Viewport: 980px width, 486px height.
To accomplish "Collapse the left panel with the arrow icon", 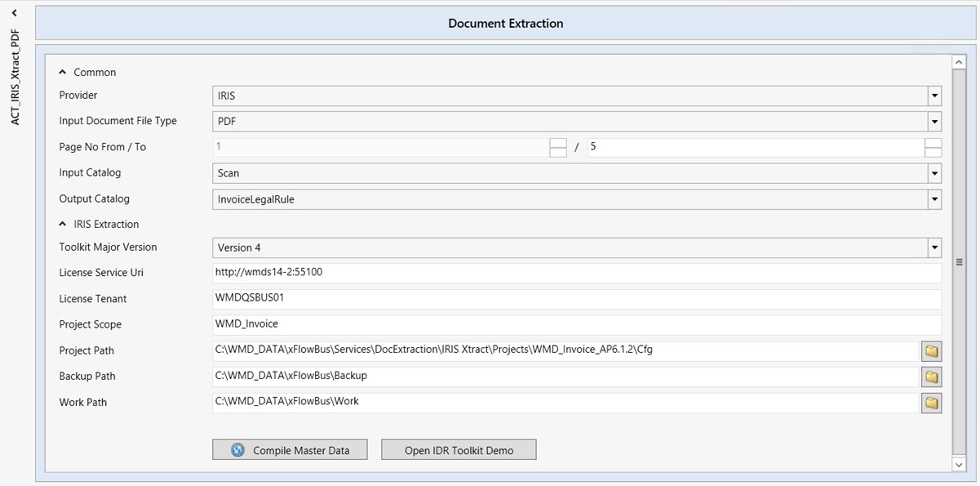I will (13, 13).
